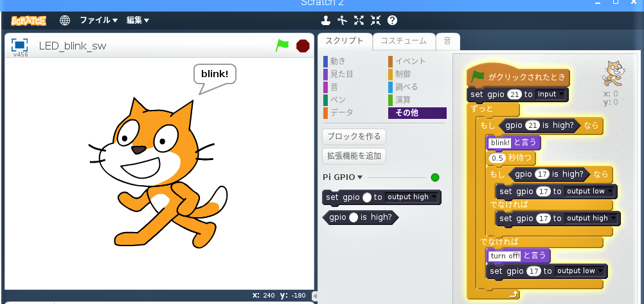Select the grow sprite tool
The height and width of the screenshot is (304, 644).
coord(359,20)
